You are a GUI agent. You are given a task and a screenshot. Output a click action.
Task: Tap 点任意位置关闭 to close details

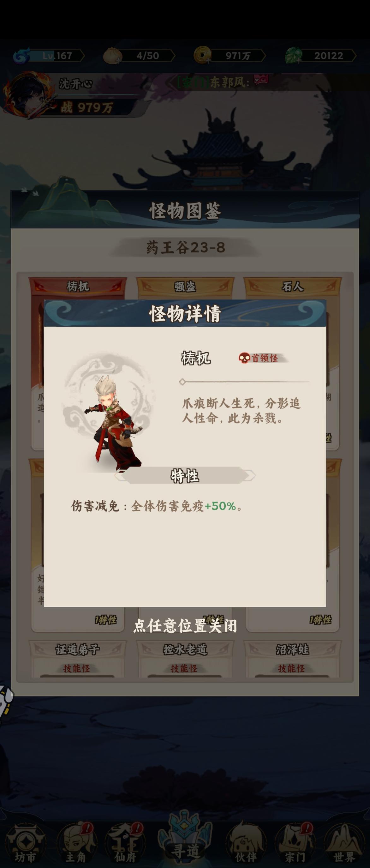click(185, 626)
